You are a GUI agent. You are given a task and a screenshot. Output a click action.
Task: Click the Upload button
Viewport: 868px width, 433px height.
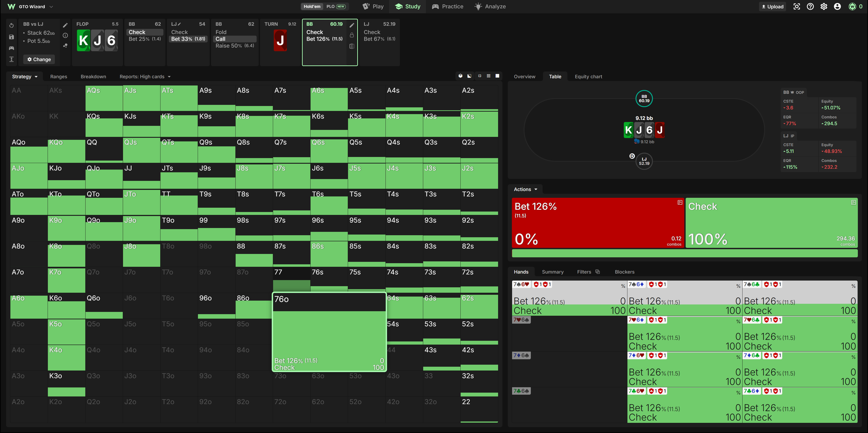coord(772,6)
